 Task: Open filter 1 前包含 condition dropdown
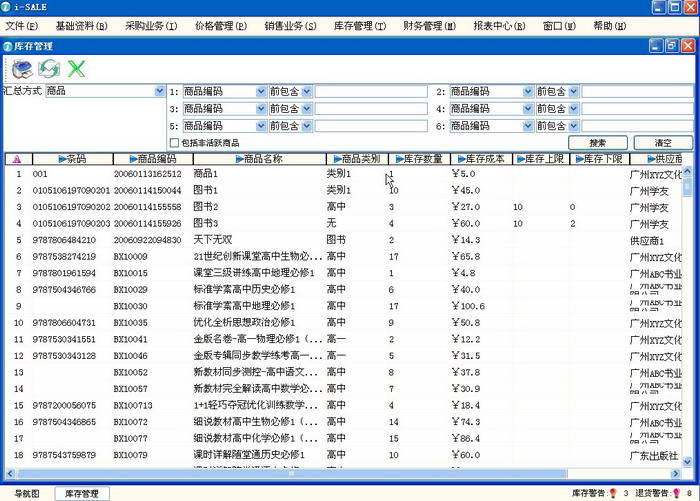(x=307, y=92)
